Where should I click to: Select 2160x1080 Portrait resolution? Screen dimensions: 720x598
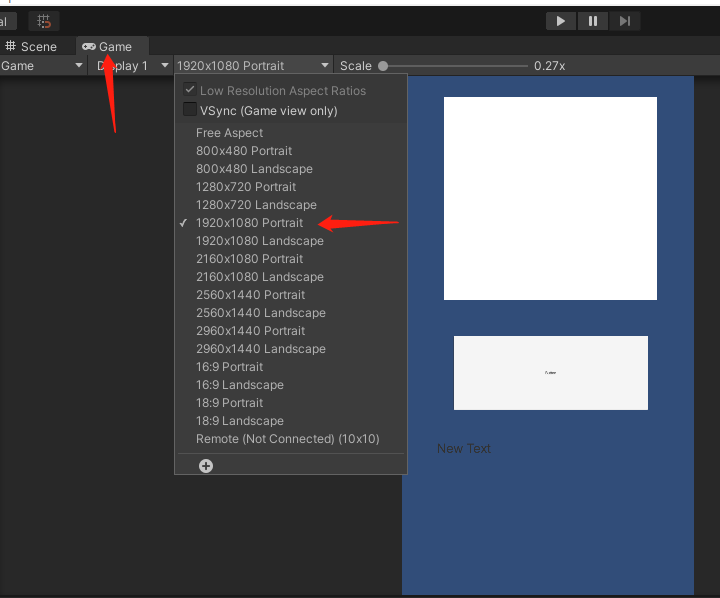point(291,259)
